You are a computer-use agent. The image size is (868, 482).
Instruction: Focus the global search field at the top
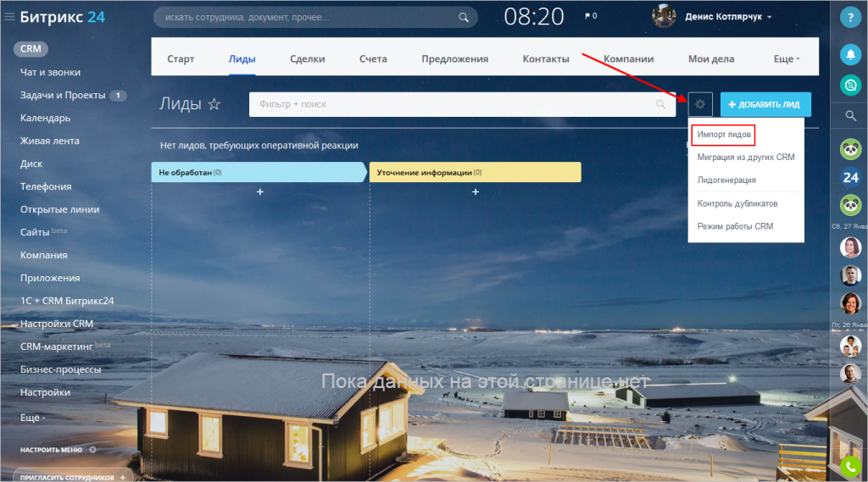click(x=315, y=17)
